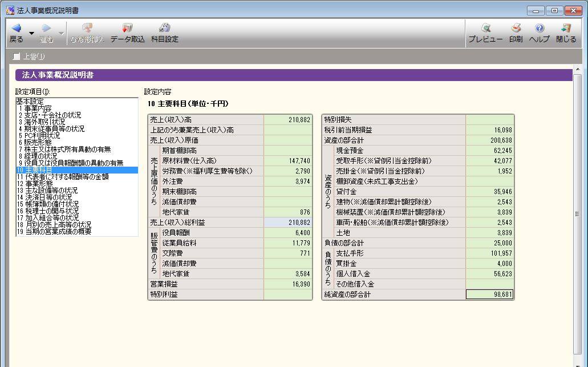Select the 純資産の部合計 amount field
Image resolution: width=588 pixels, height=367 pixels.
[490, 295]
